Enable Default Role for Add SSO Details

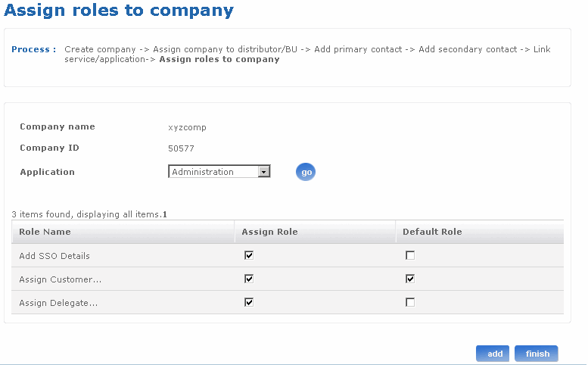coord(410,256)
